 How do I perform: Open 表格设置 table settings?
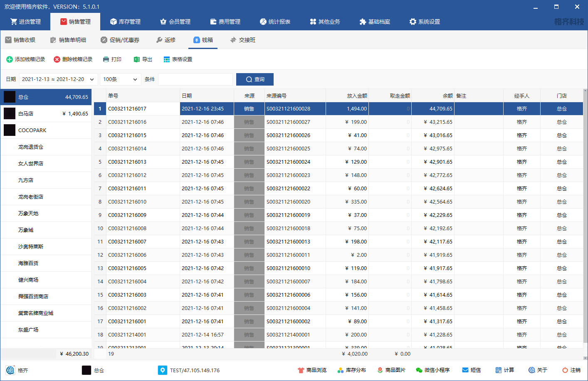178,59
